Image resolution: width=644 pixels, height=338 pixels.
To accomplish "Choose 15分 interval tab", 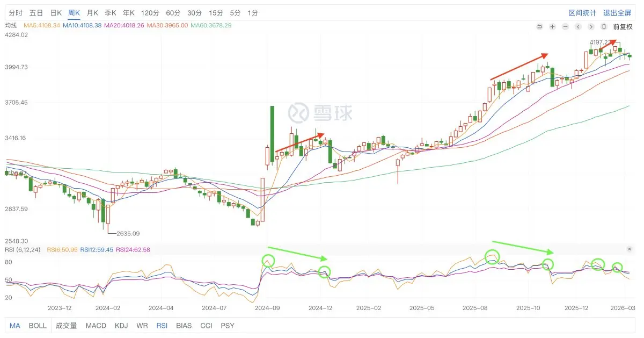I will pos(216,12).
